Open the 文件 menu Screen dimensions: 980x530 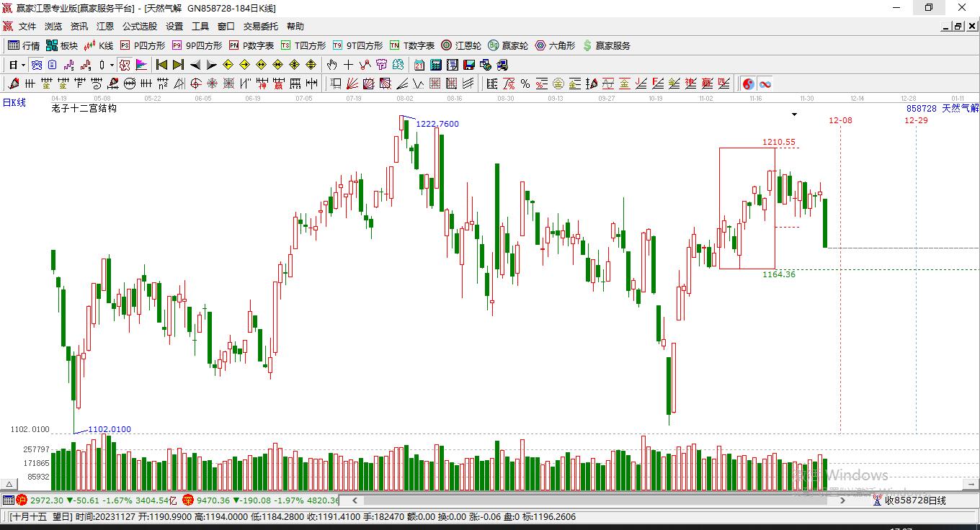27,26
